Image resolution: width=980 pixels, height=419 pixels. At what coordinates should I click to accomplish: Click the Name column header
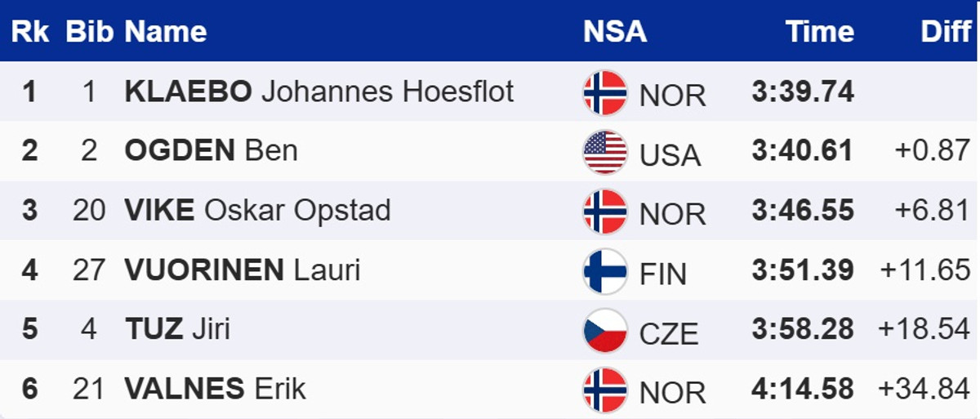point(165,32)
